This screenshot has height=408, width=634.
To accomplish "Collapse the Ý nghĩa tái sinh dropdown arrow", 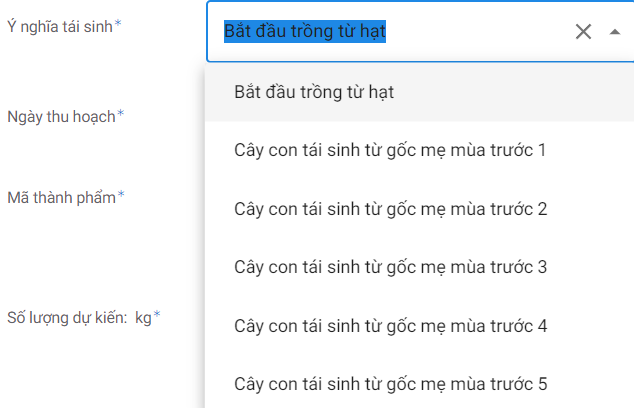I will [x=614, y=32].
